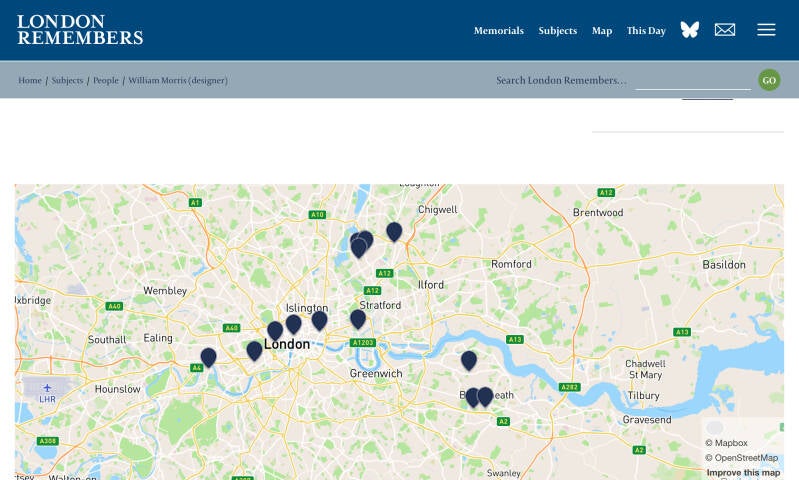Viewport: 799px width, 480px height.
Task: Click the Gravesend map label
Action: click(647, 420)
